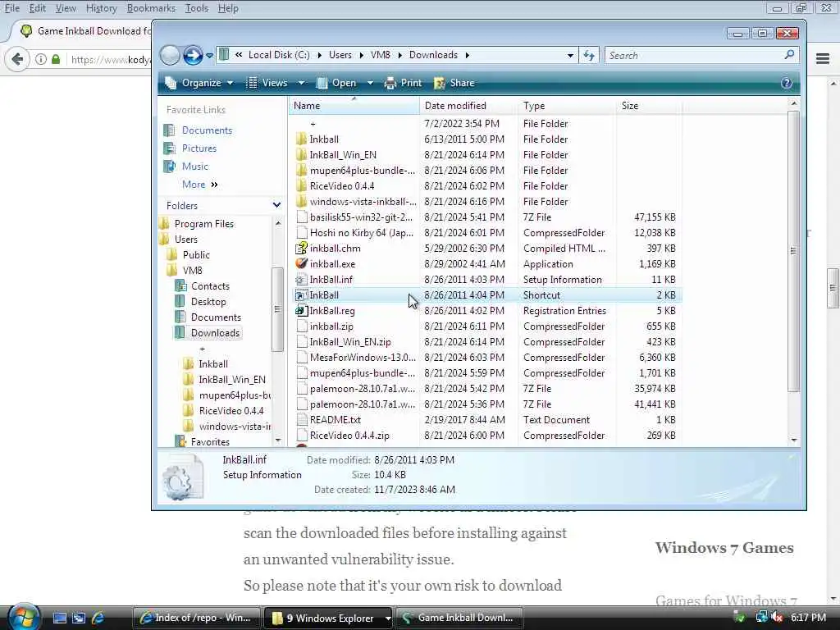Image resolution: width=840 pixels, height=630 pixels.
Task: Click the Local Disk (C:) breadcrumb
Action: pos(279,55)
